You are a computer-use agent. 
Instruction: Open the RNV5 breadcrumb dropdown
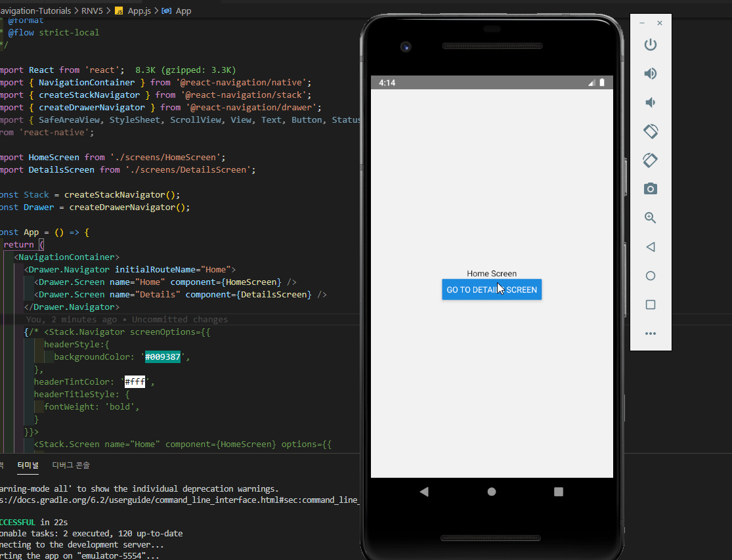click(91, 11)
